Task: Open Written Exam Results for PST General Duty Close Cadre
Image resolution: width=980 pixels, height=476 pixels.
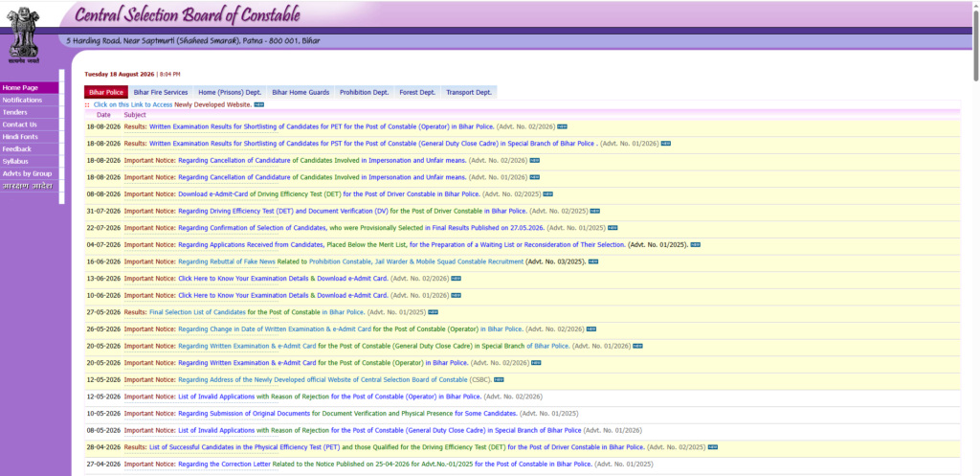Action: [x=374, y=144]
